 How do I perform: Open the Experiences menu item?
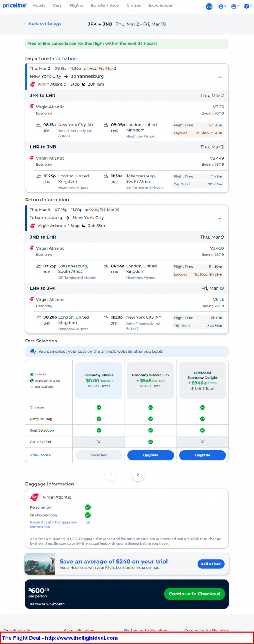click(x=160, y=5)
